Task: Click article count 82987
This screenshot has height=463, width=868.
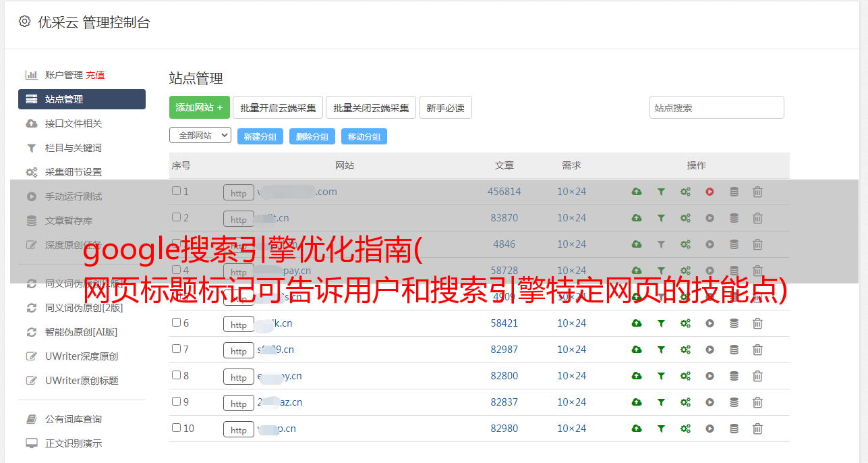Action: [504, 350]
